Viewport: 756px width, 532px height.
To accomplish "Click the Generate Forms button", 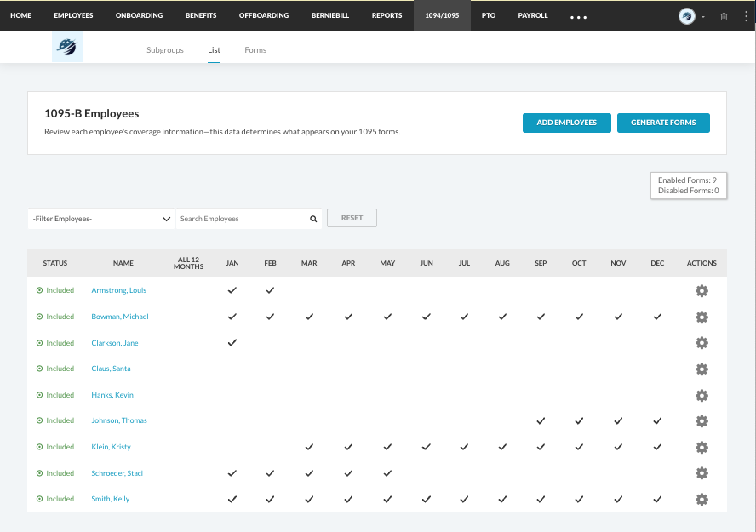I will point(663,123).
